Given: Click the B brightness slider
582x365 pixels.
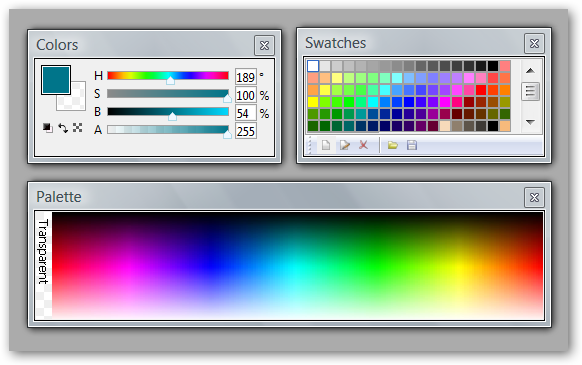Looking at the screenshot, I should click(168, 112).
